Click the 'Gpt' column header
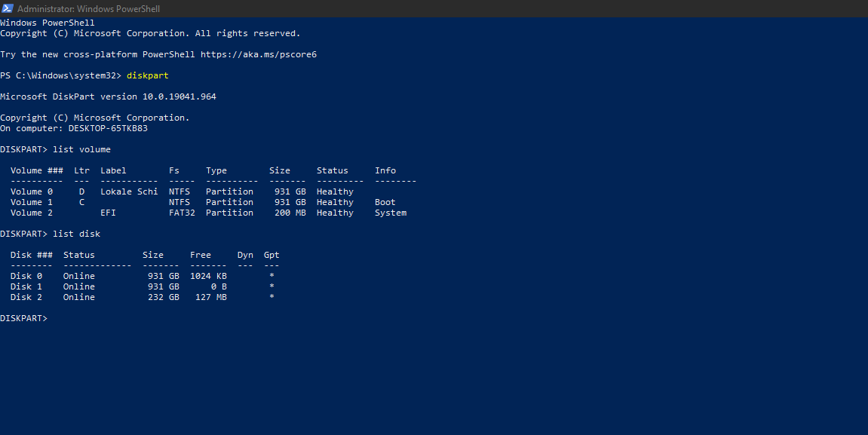The height and width of the screenshot is (435, 868). (271, 255)
